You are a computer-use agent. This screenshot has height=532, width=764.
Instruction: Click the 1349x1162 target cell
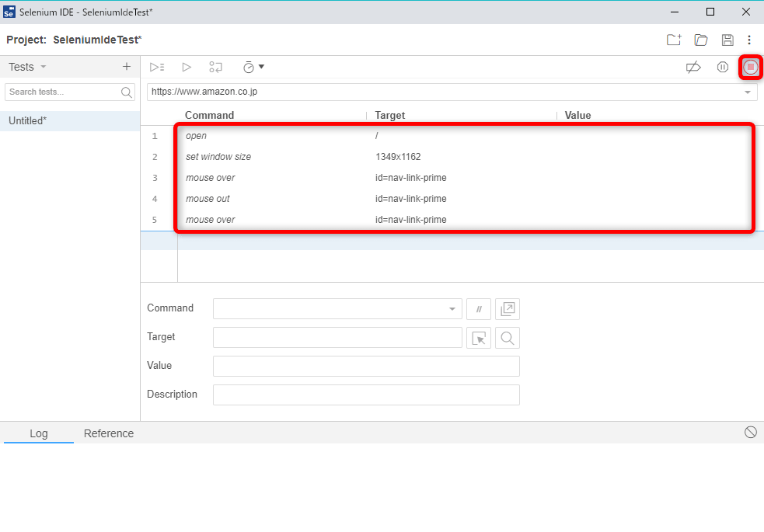398,157
